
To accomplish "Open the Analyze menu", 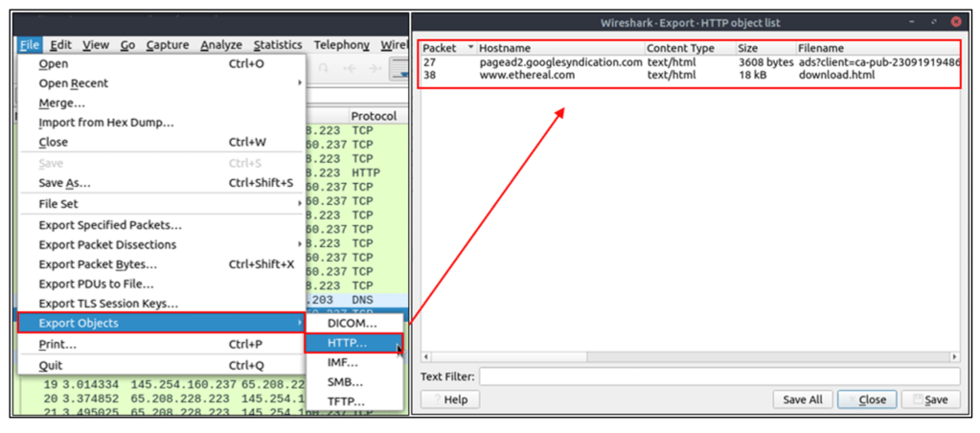I will pyautogui.click(x=221, y=45).
